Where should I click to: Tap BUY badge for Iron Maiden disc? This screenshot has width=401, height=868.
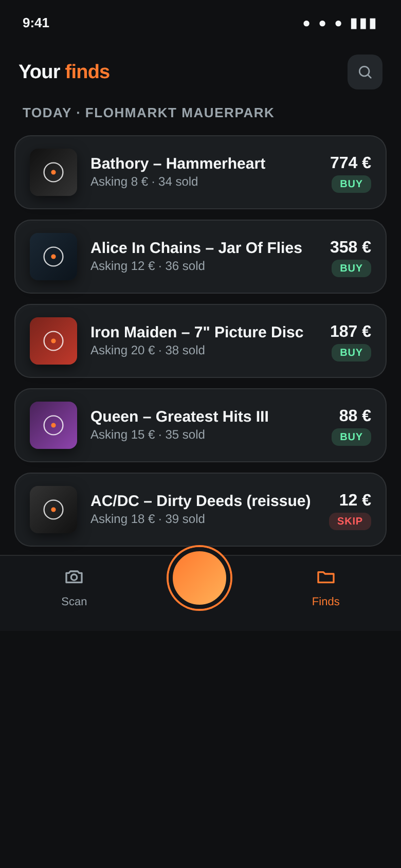click(351, 353)
